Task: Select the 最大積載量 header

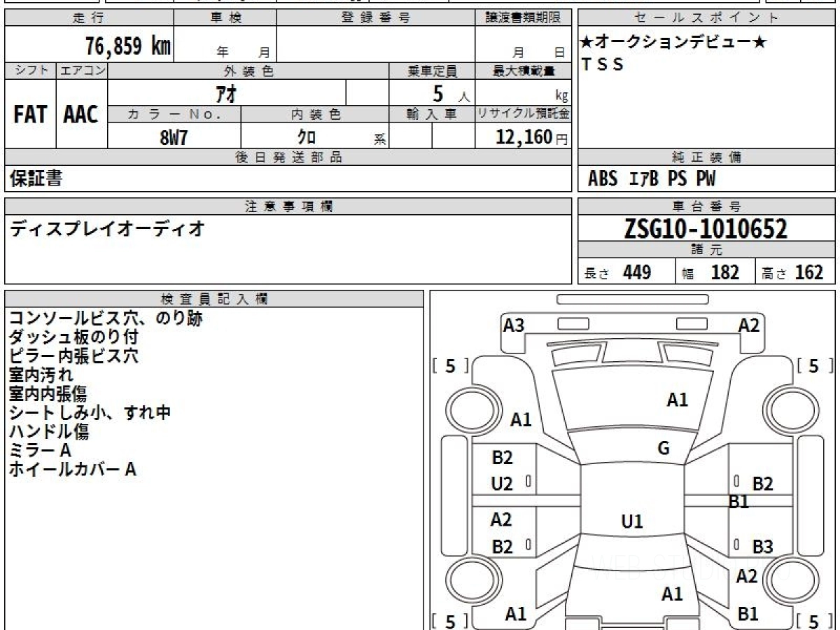Action: [523, 71]
